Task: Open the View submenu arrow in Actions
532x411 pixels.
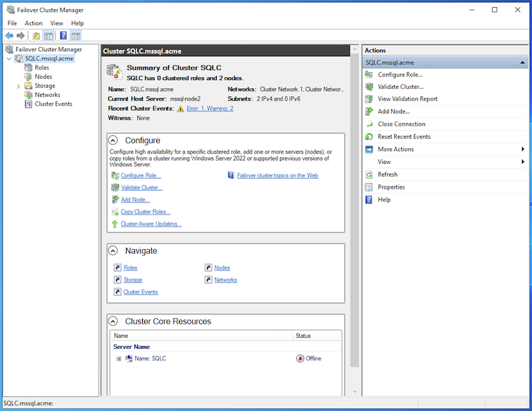Action: 522,162
